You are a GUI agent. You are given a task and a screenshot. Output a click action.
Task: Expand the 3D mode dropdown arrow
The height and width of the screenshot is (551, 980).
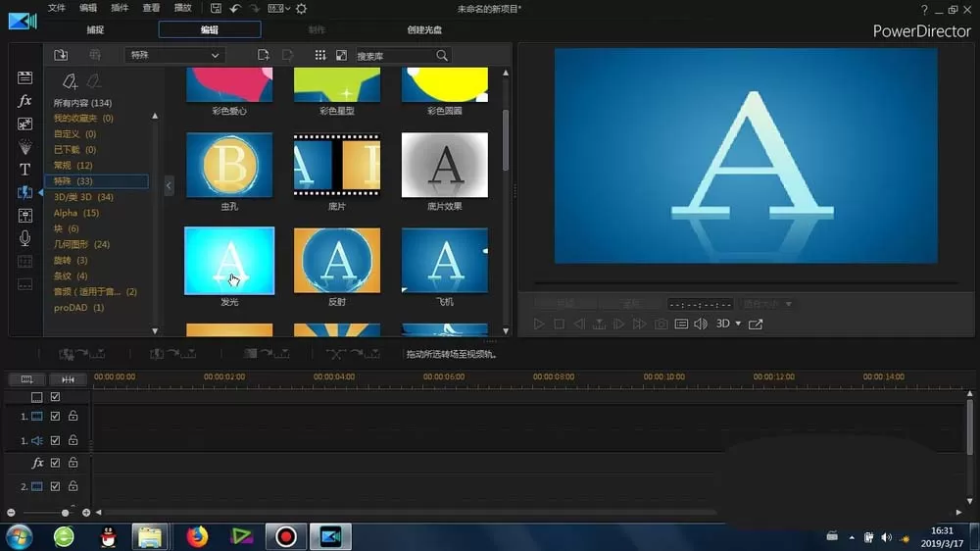click(738, 324)
